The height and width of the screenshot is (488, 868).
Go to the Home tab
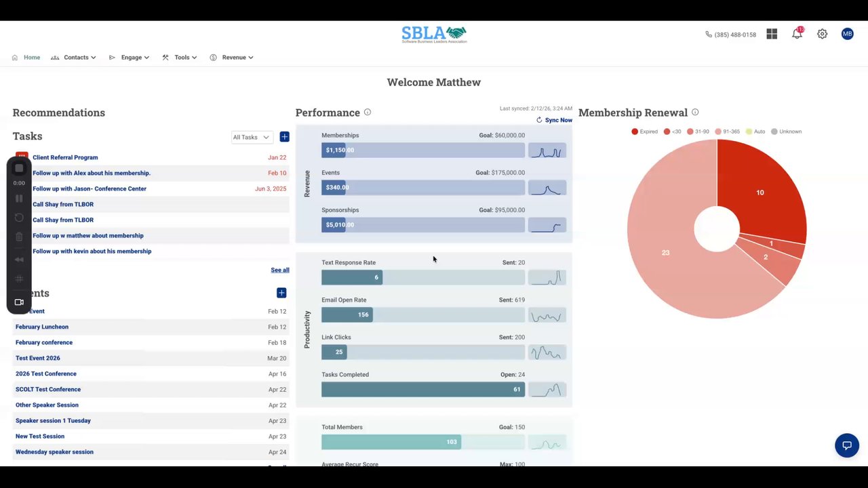26,58
